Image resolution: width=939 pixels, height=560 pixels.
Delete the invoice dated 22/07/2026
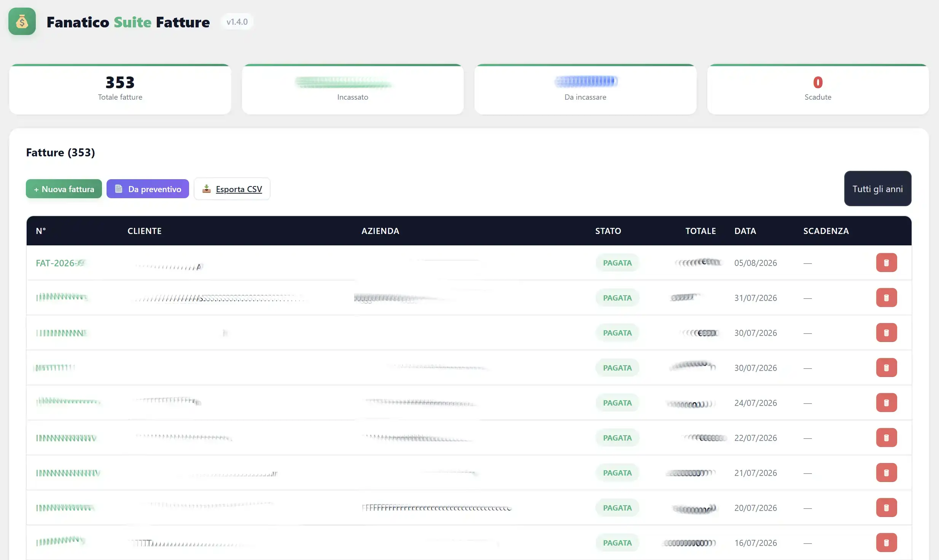pos(886,438)
